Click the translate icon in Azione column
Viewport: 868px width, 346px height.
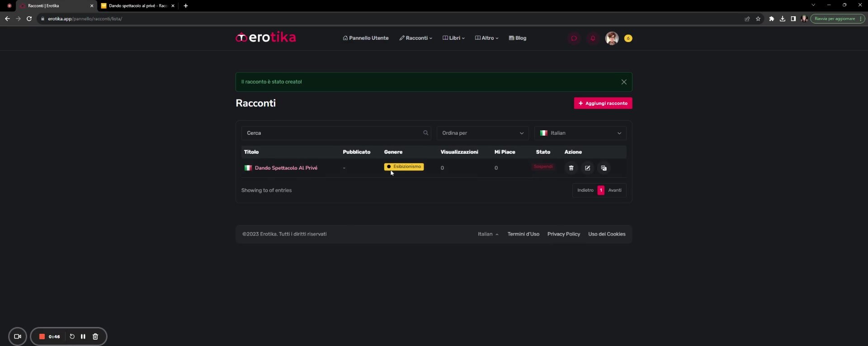[x=604, y=168]
